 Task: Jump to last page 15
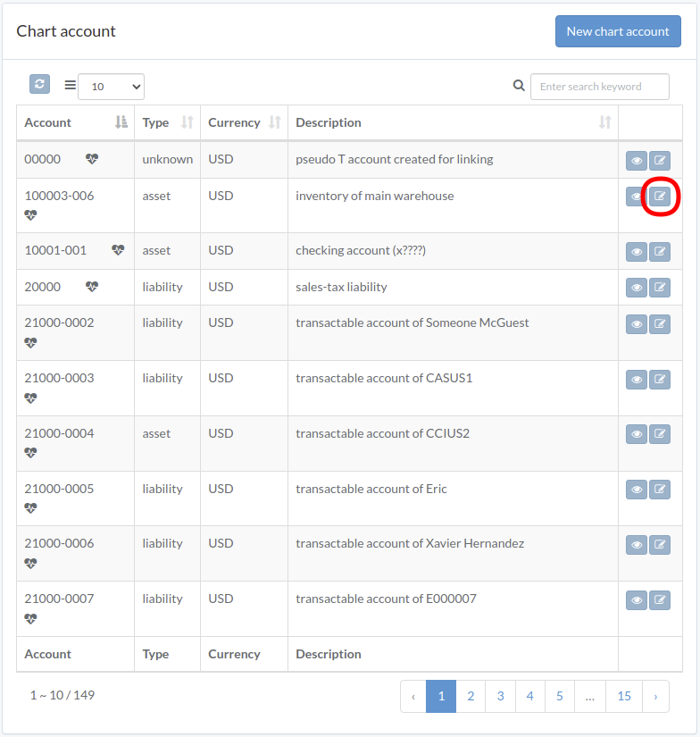[624, 696]
